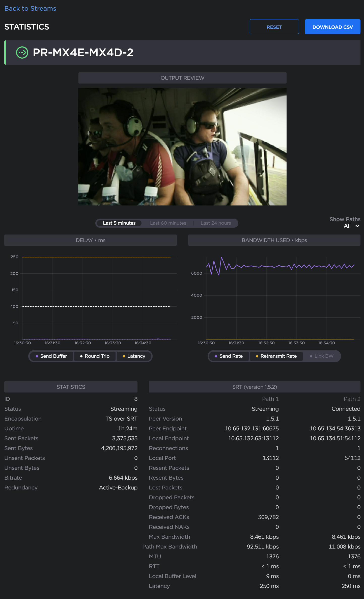Select the Last 5 minutes time range

click(x=119, y=223)
